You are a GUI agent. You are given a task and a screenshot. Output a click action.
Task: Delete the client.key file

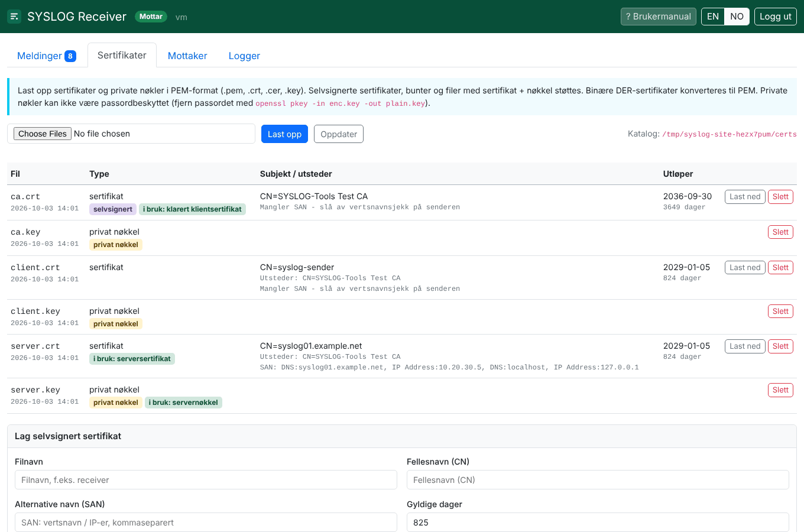(780, 312)
